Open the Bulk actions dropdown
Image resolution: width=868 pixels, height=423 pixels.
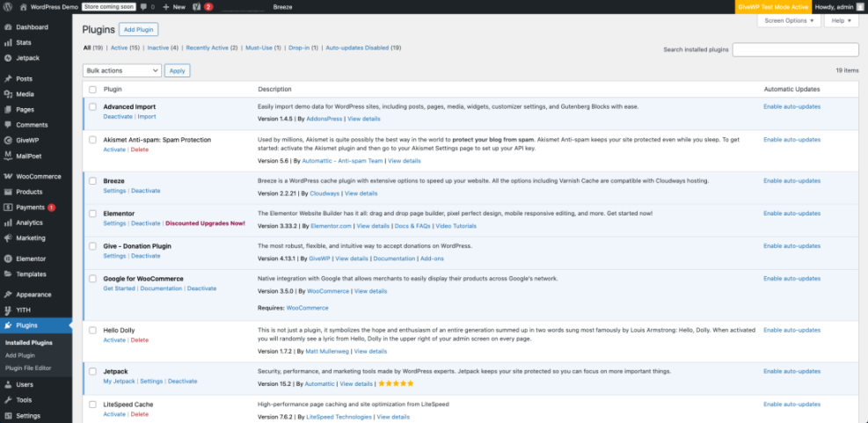(121, 71)
